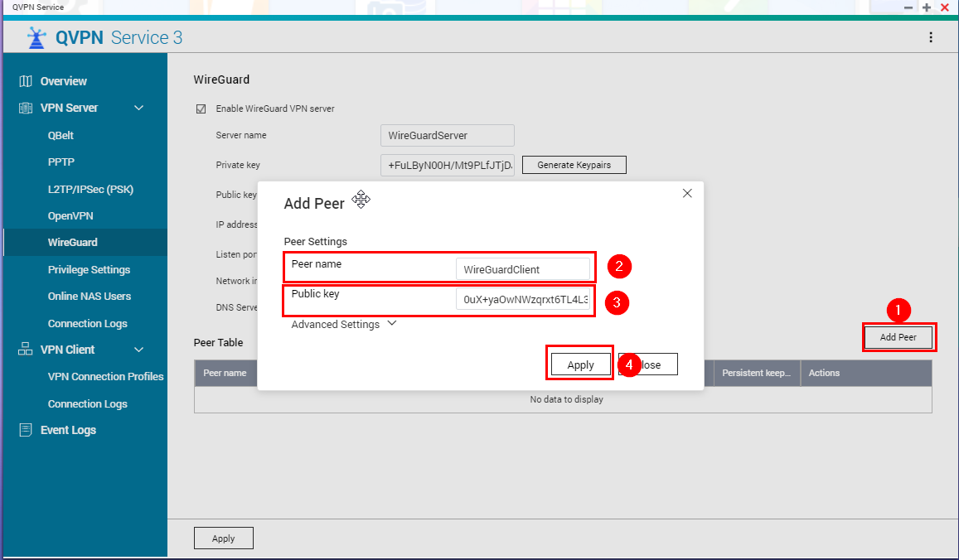
Task: Click Close in the Add Peer dialog
Action: pyautogui.click(x=648, y=365)
